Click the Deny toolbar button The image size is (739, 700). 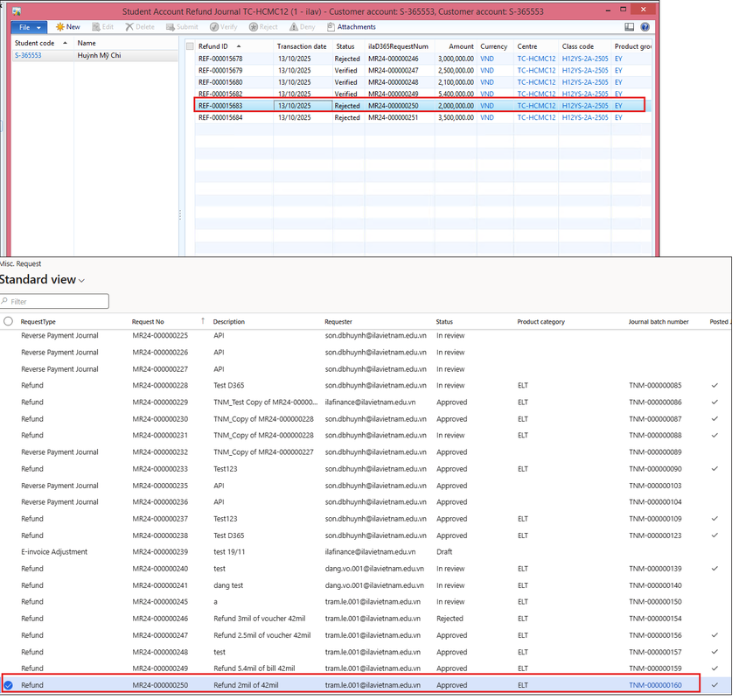coord(302,27)
